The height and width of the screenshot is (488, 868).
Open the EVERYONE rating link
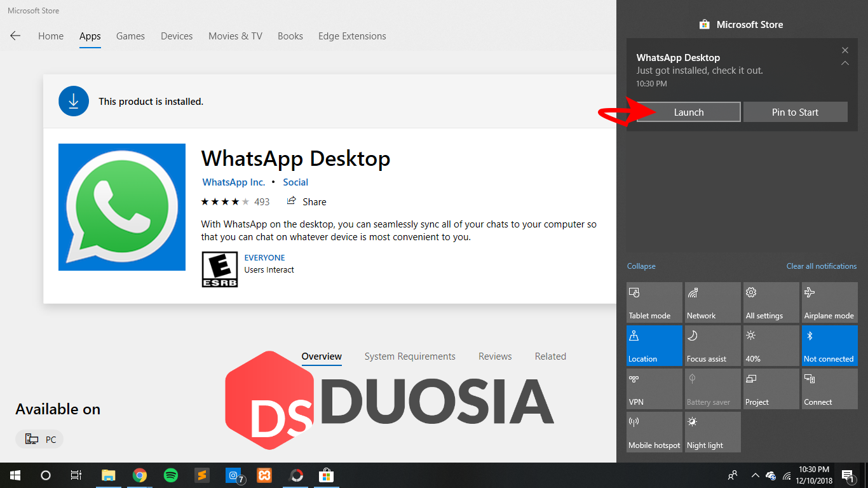click(x=264, y=258)
